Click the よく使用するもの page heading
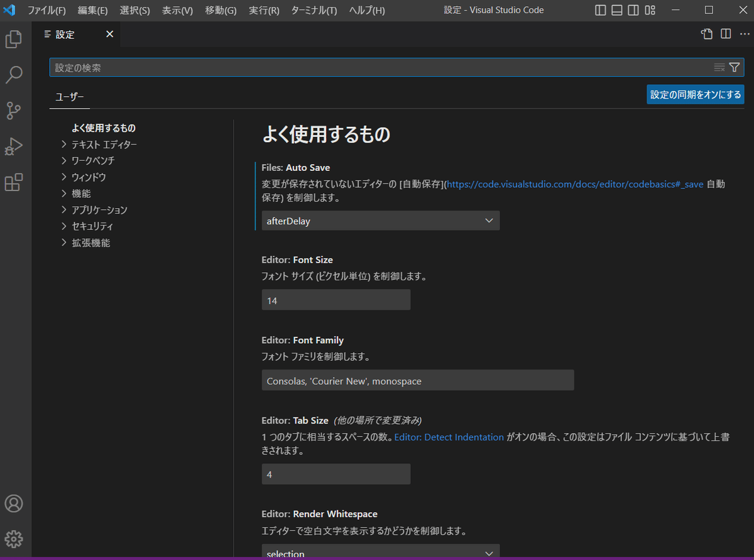This screenshot has width=754, height=560. [326, 134]
